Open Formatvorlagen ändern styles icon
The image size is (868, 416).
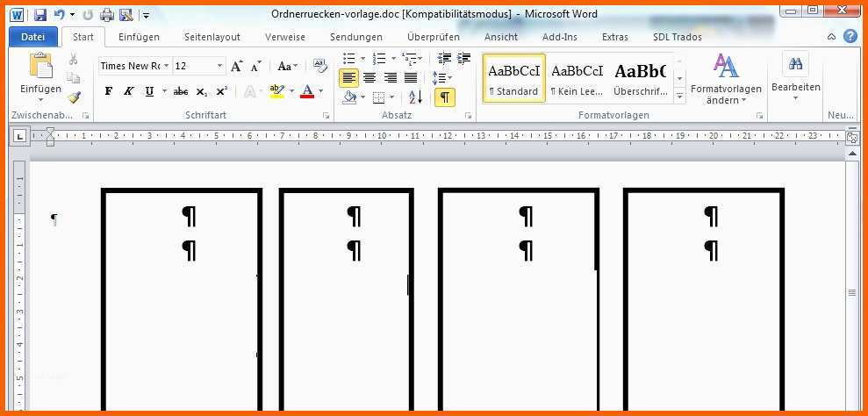pyautogui.click(x=725, y=67)
